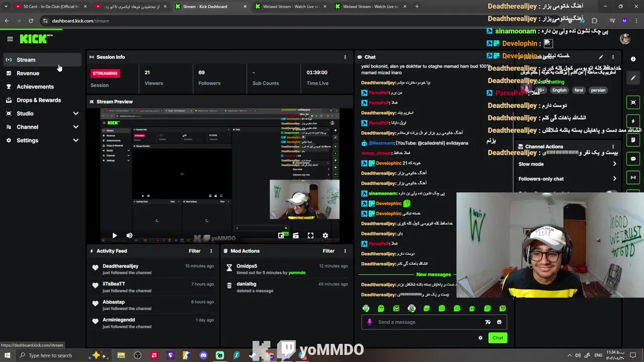Click the pencil edit icon in right sidebar
The image size is (644, 362).
pyautogui.click(x=633, y=78)
